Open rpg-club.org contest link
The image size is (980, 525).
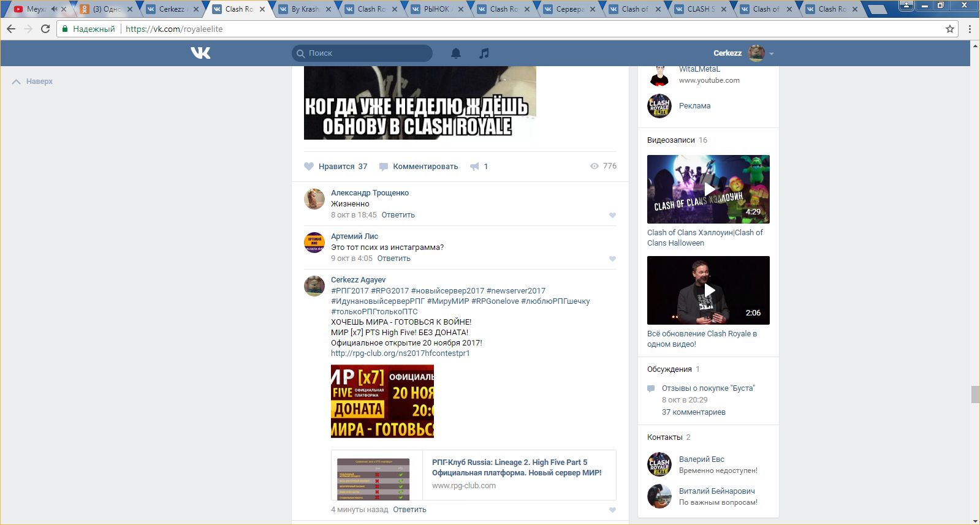coord(400,353)
